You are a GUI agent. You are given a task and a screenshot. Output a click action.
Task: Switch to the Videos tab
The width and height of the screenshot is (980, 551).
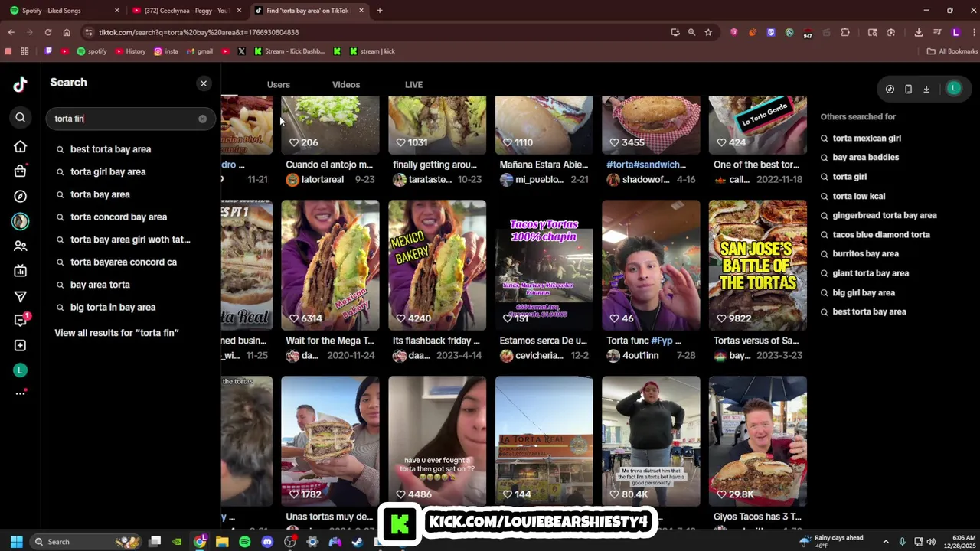[346, 85]
